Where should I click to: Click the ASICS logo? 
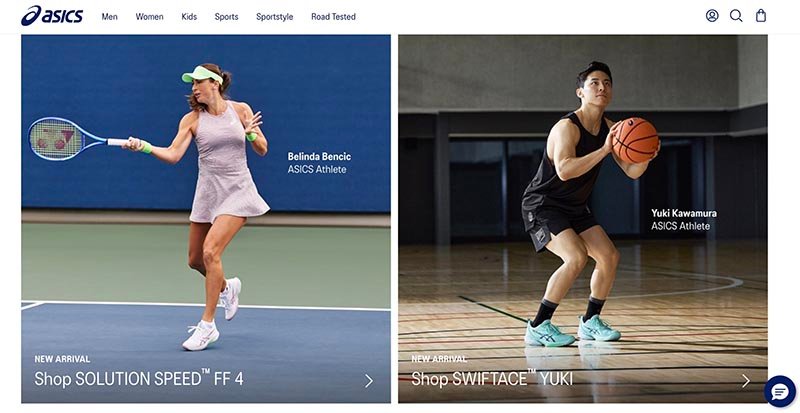52,16
